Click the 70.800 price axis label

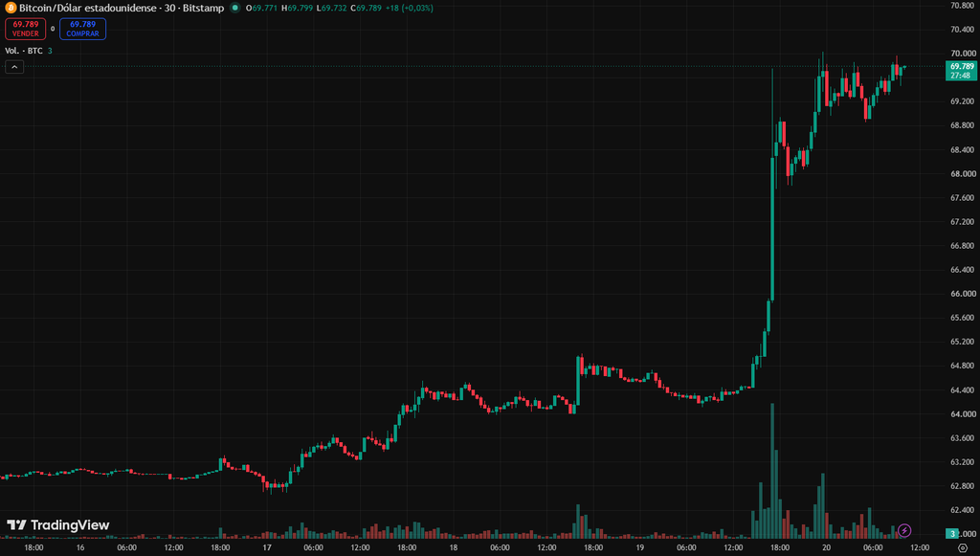pyautogui.click(x=963, y=6)
